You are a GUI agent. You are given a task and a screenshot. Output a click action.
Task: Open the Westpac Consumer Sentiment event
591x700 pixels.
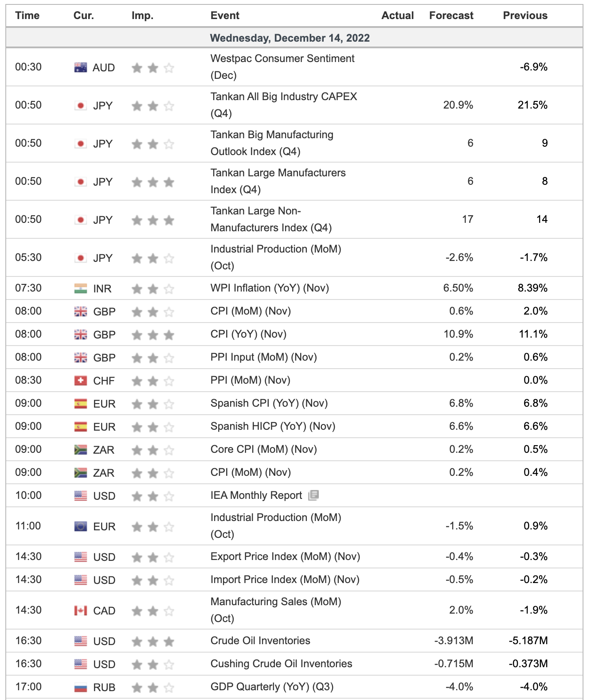282,66
